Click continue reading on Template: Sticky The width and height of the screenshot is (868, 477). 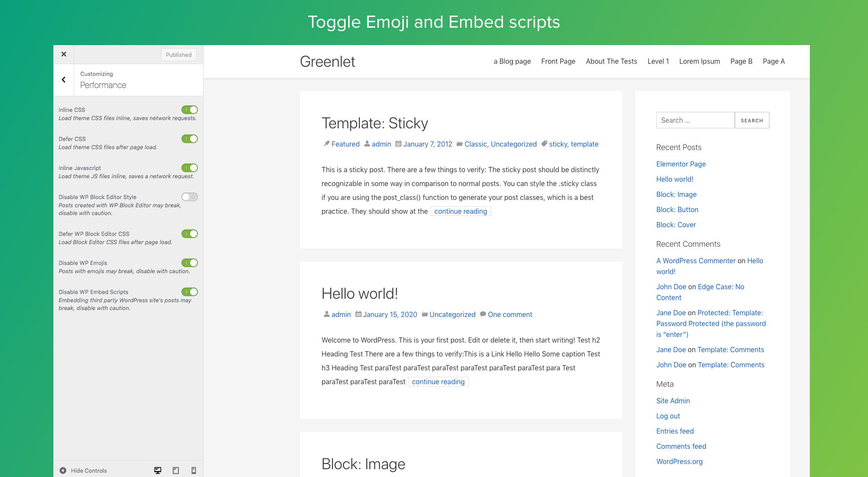pos(460,211)
